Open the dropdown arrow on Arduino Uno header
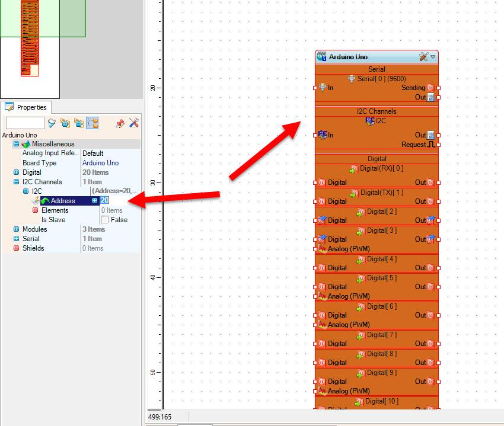Viewport: 504px width, 426px height. tap(433, 57)
